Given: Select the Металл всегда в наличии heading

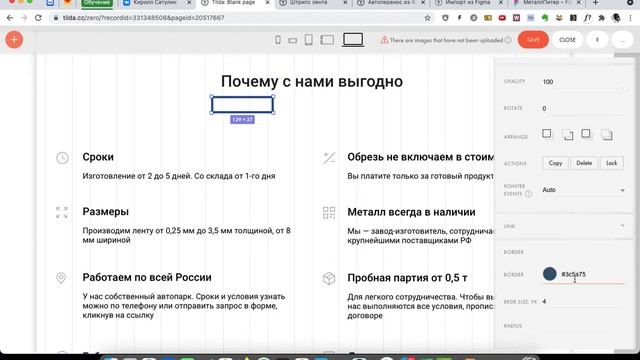Looking at the screenshot, I should point(411,212).
